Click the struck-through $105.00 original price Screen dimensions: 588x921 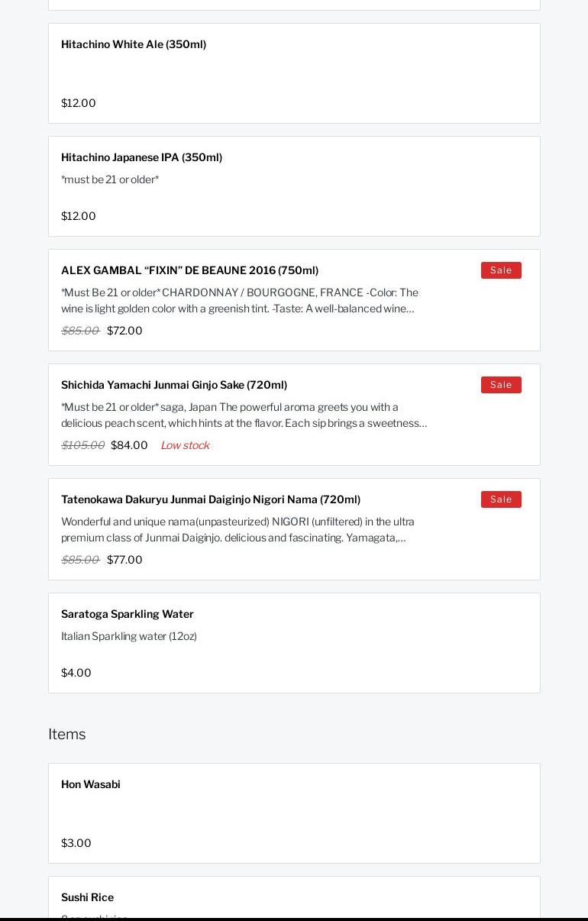[x=82, y=445]
